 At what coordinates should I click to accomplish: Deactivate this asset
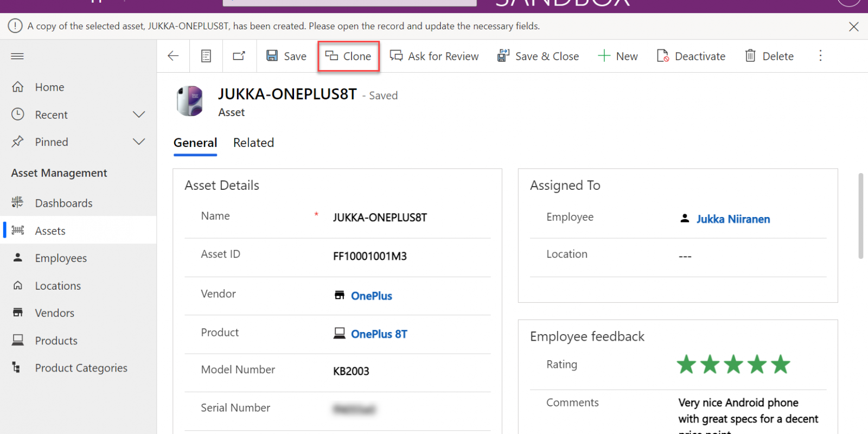[691, 56]
